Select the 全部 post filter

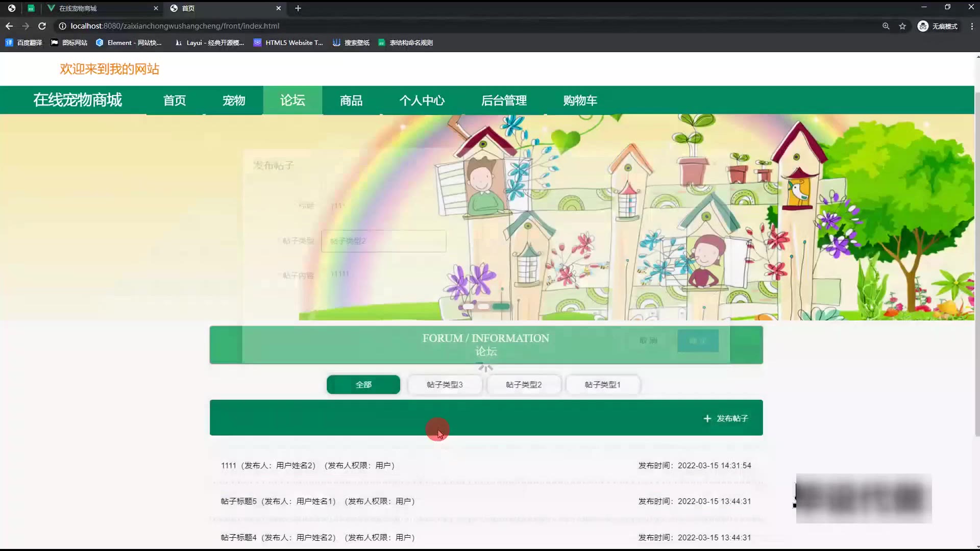point(363,385)
